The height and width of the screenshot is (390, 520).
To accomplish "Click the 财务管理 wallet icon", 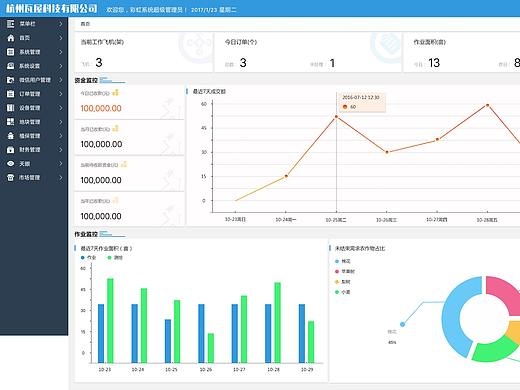I will (x=11, y=150).
